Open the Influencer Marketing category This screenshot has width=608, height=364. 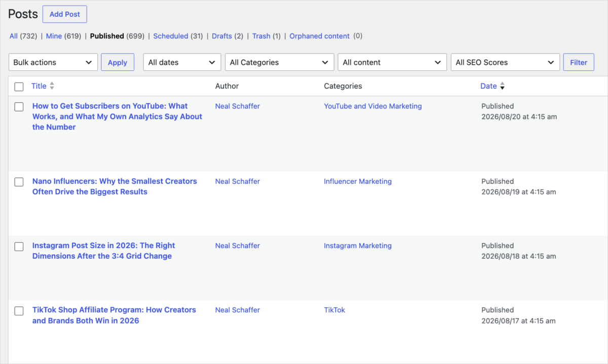(358, 181)
